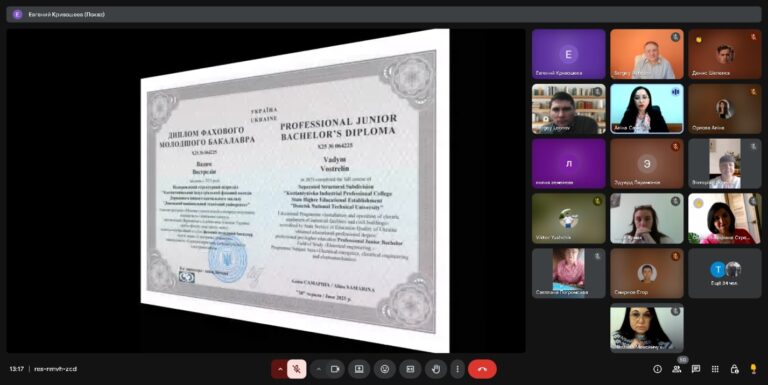Click the purple E avatar in top banner

(x=18, y=14)
